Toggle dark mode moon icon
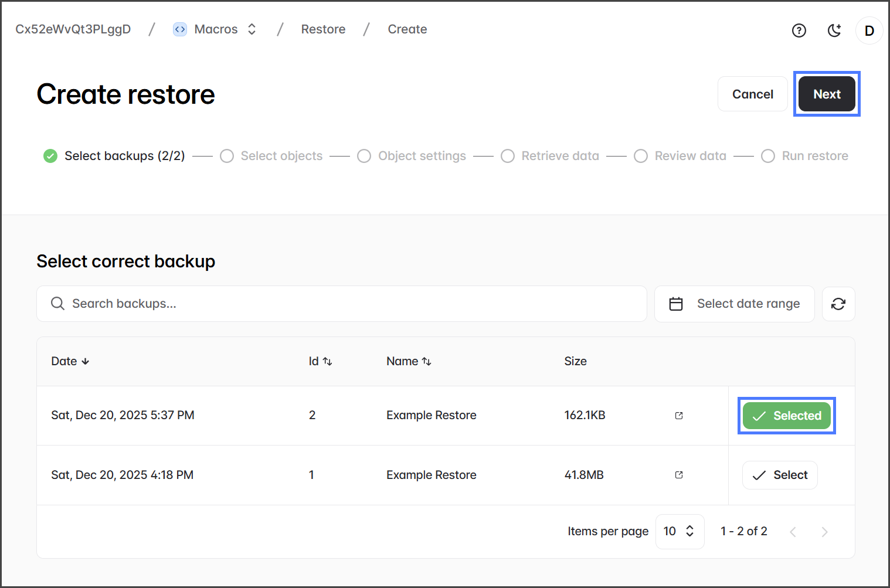890x588 pixels. 834,30
